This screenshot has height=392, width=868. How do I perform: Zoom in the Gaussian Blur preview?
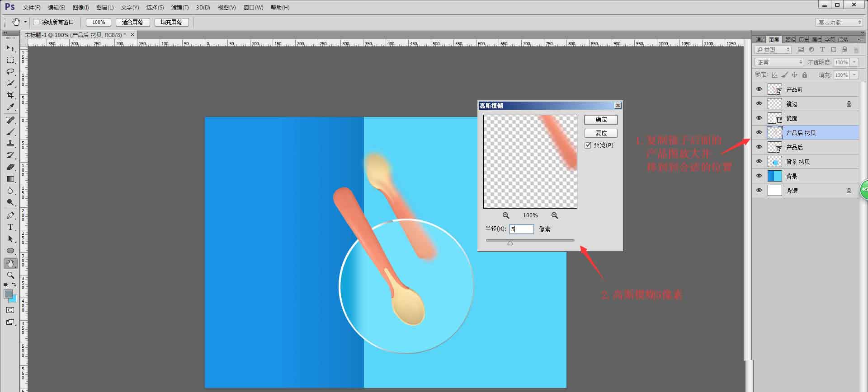pos(555,215)
